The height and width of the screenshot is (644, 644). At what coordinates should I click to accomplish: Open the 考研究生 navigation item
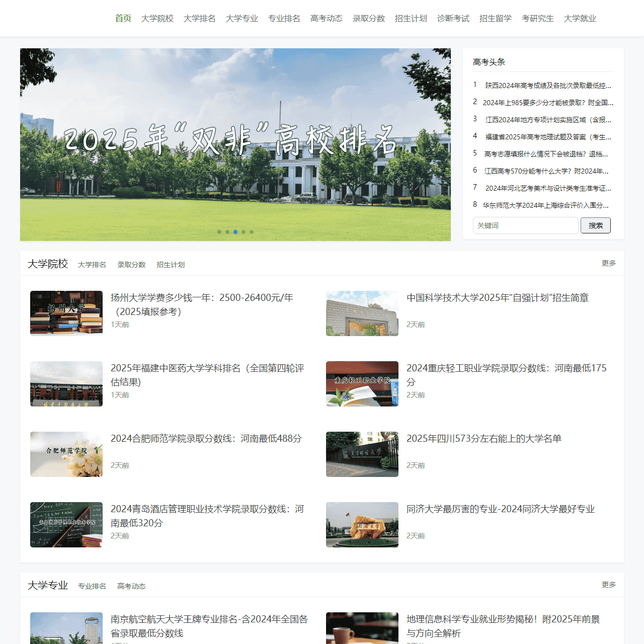point(537,18)
